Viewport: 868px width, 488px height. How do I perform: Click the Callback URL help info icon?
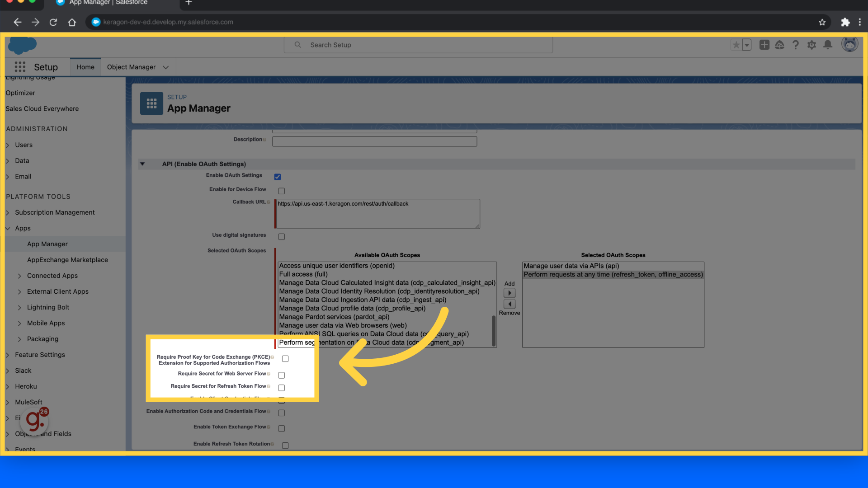tap(269, 202)
